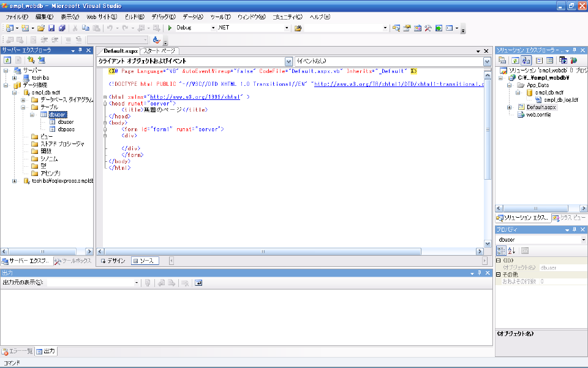Open the output source dropdown

(137, 283)
